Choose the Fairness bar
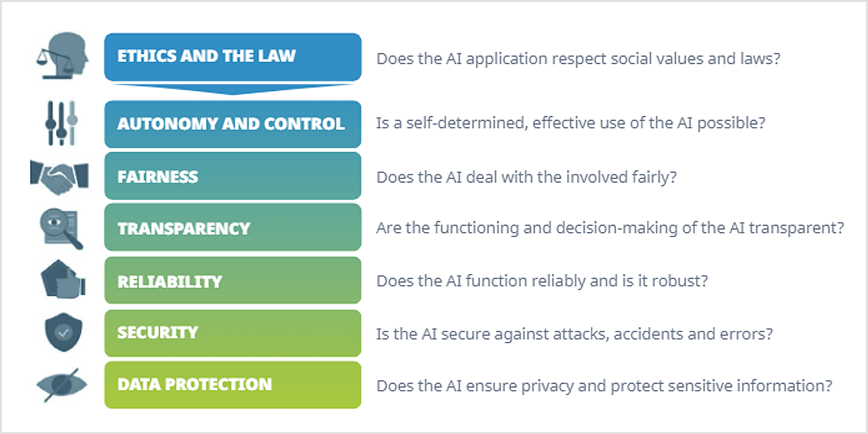This screenshot has height=434, width=868. (x=233, y=176)
